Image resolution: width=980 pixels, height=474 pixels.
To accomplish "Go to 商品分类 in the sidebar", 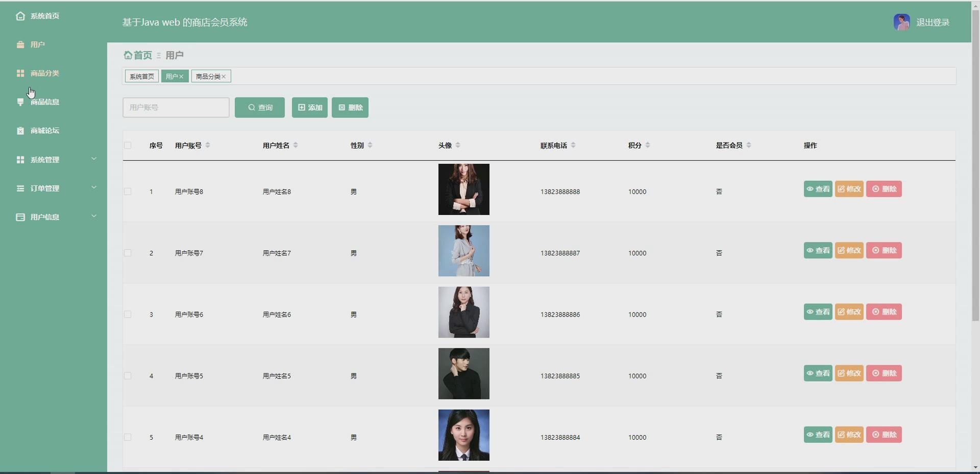I will (x=45, y=73).
